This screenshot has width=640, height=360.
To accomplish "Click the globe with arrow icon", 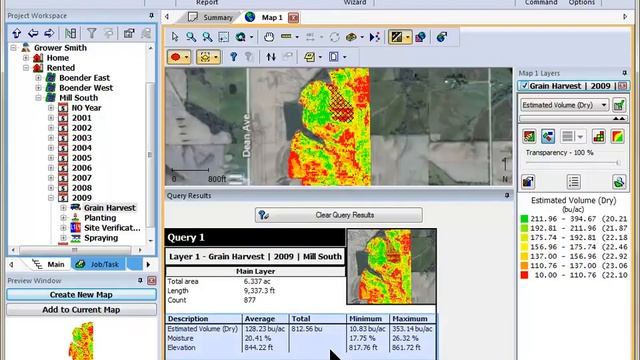I will [442, 37].
